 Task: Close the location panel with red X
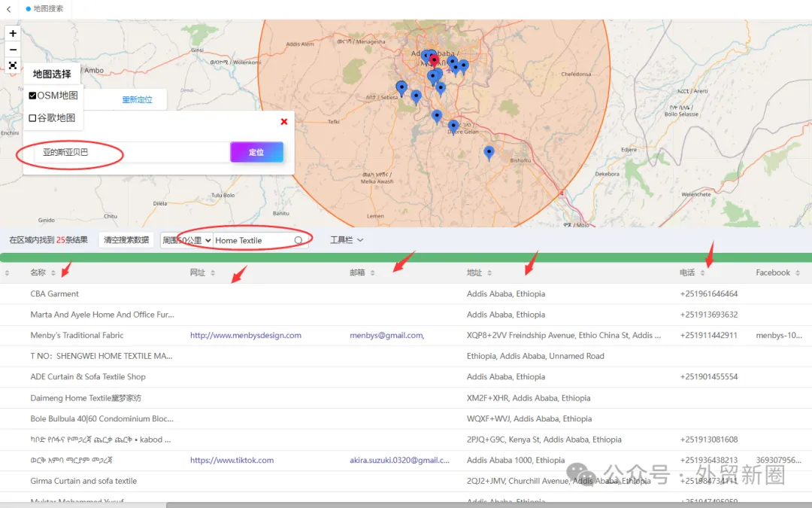pyautogui.click(x=283, y=121)
